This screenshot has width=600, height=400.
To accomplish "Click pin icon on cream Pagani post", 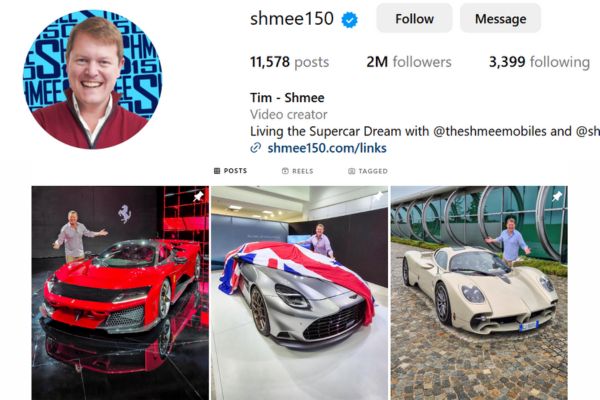I will 557,197.
